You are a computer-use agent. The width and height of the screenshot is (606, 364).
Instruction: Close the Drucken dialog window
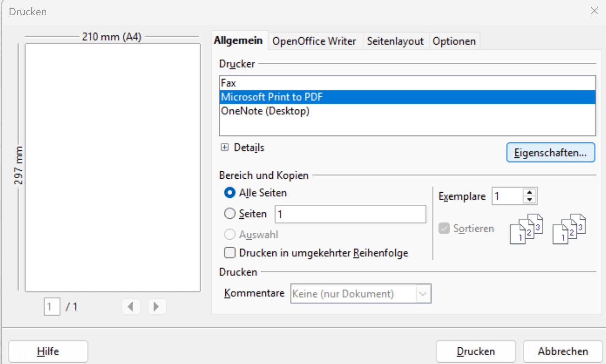click(x=594, y=11)
